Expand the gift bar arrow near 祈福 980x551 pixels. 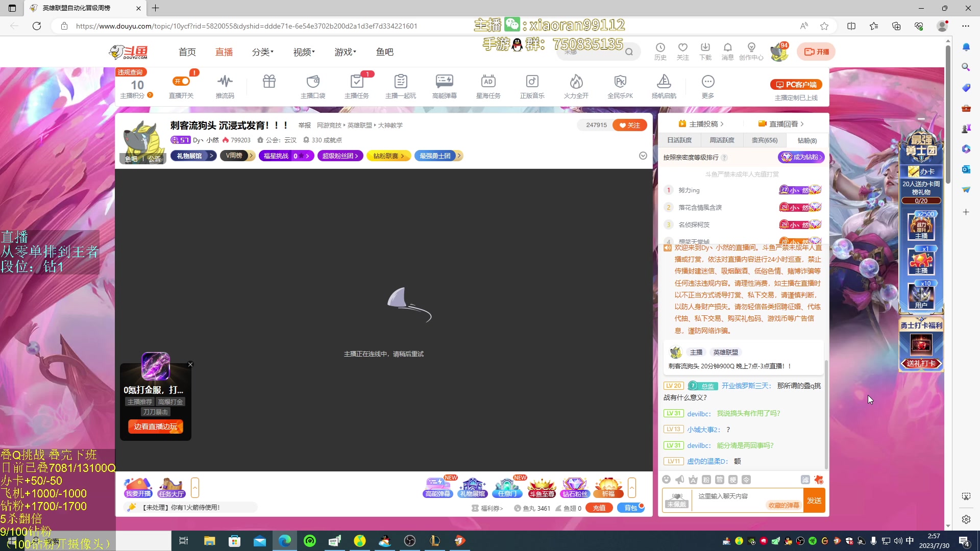(x=632, y=488)
